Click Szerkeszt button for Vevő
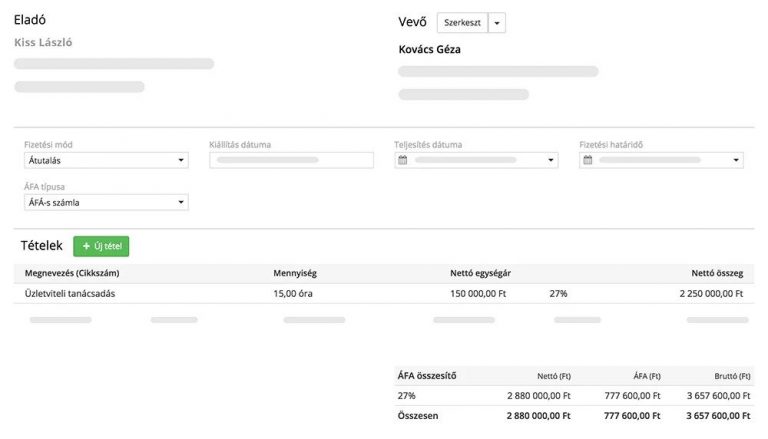Image resolution: width=768 pixels, height=439 pixels. click(463, 23)
